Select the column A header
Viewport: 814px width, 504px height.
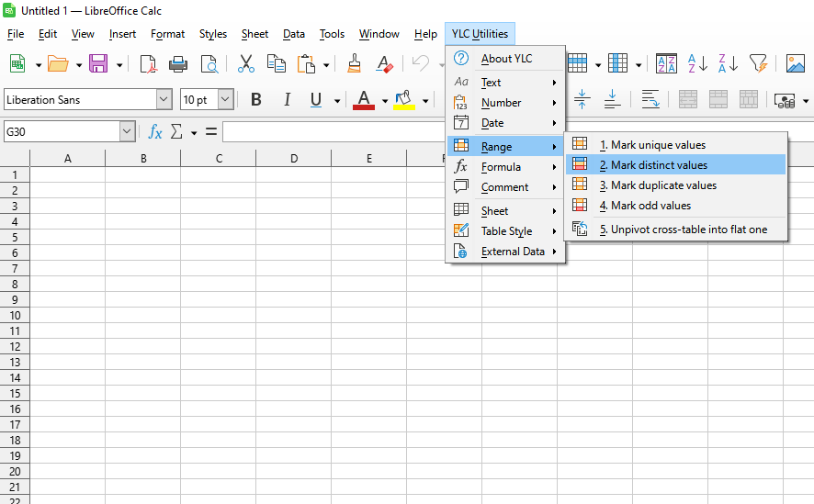coord(68,159)
